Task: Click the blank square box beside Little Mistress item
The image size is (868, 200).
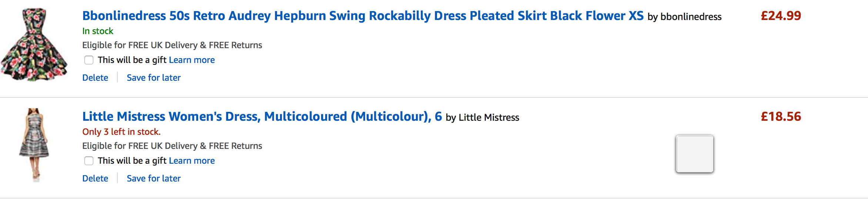Action: click(695, 154)
